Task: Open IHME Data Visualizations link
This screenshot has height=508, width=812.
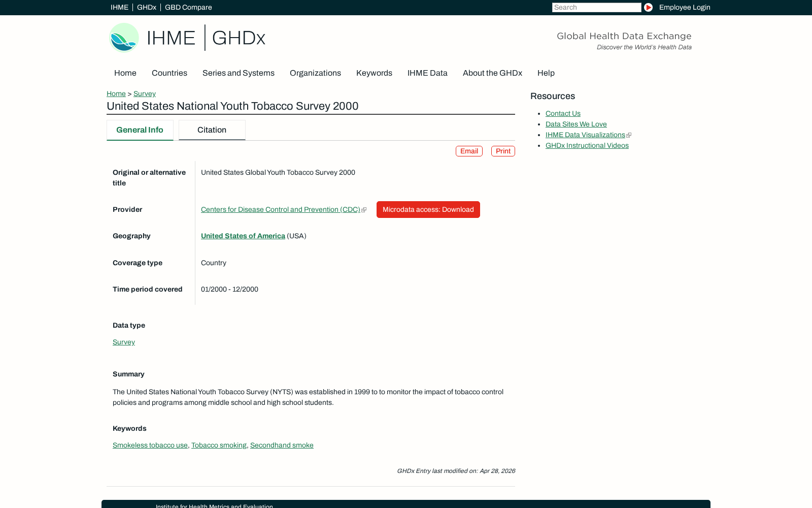Action: point(585,135)
